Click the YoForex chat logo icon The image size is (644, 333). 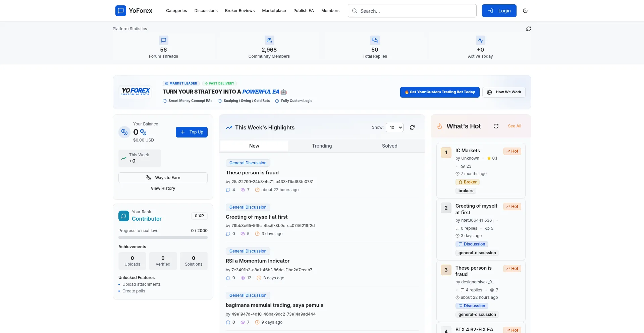(121, 11)
